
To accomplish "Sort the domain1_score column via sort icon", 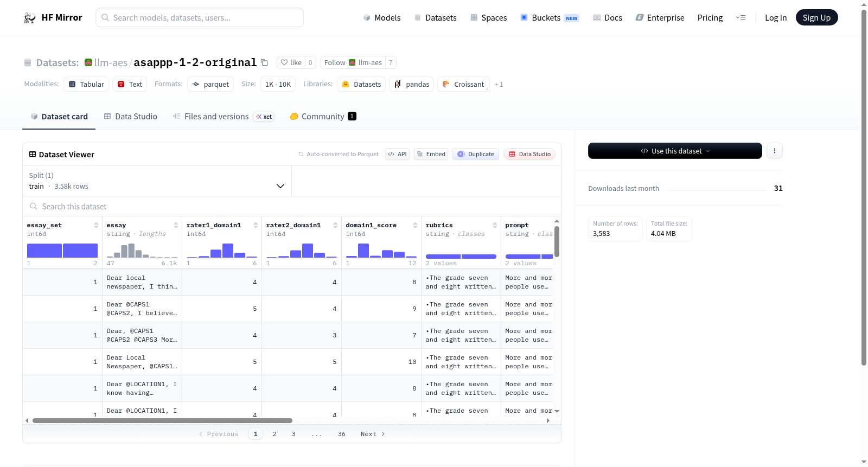I will (x=415, y=225).
